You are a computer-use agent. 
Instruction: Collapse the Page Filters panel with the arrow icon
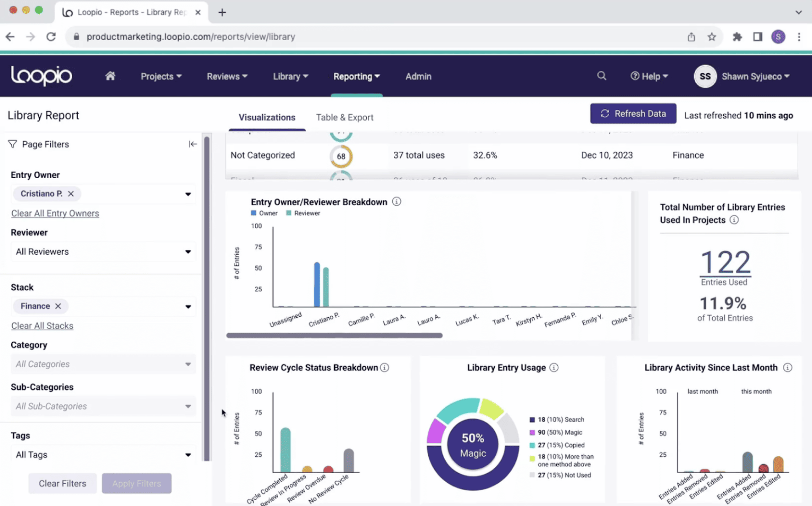coord(193,143)
